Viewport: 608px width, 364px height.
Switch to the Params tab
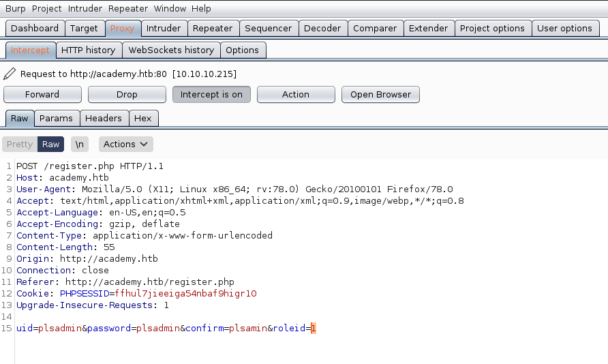coord(56,118)
